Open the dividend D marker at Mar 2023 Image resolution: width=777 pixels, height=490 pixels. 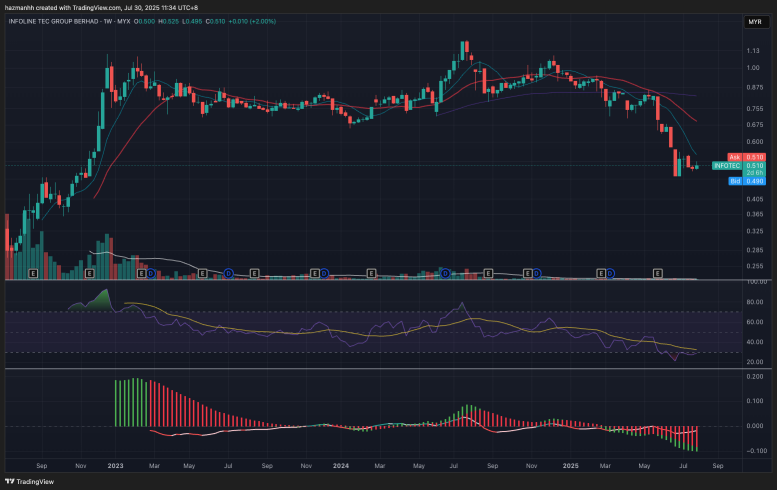pos(151,273)
